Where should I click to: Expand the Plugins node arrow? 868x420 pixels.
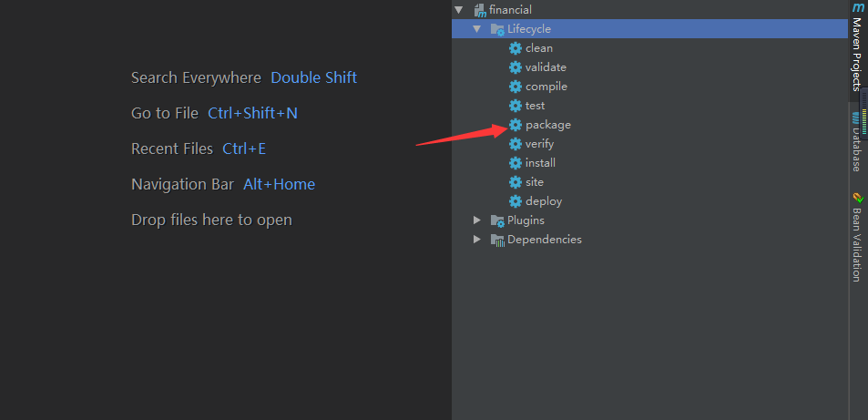point(476,220)
